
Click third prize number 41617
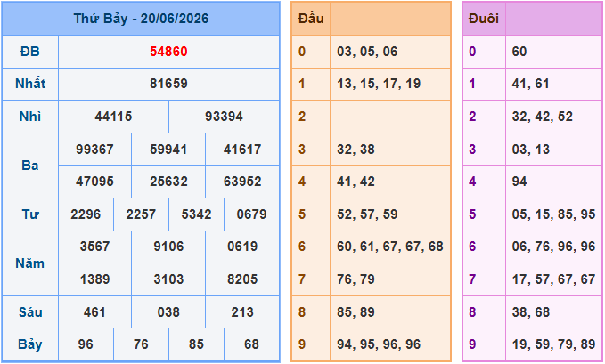(x=242, y=150)
